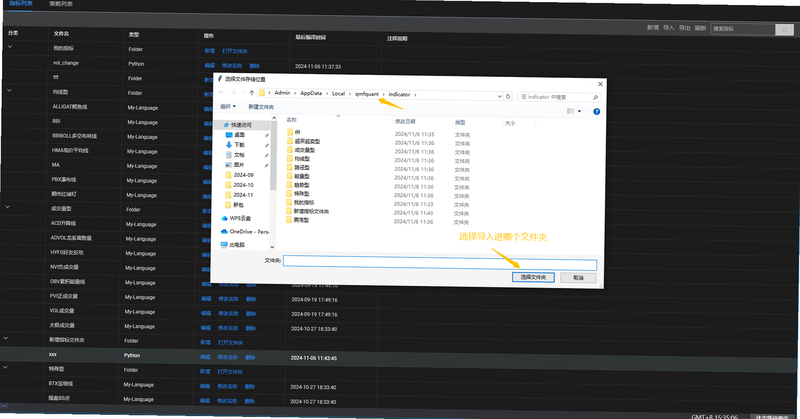Select the fff folder in file list

(297, 132)
